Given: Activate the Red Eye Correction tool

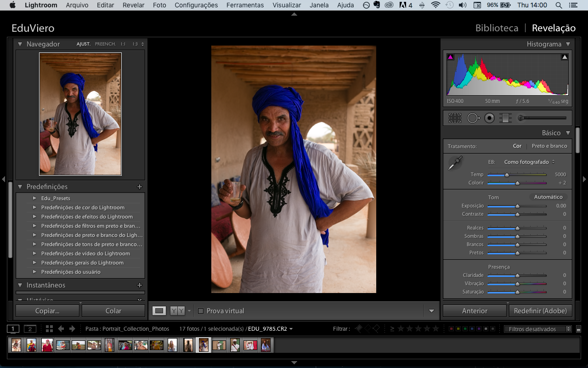Looking at the screenshot, I should point(489,118).
